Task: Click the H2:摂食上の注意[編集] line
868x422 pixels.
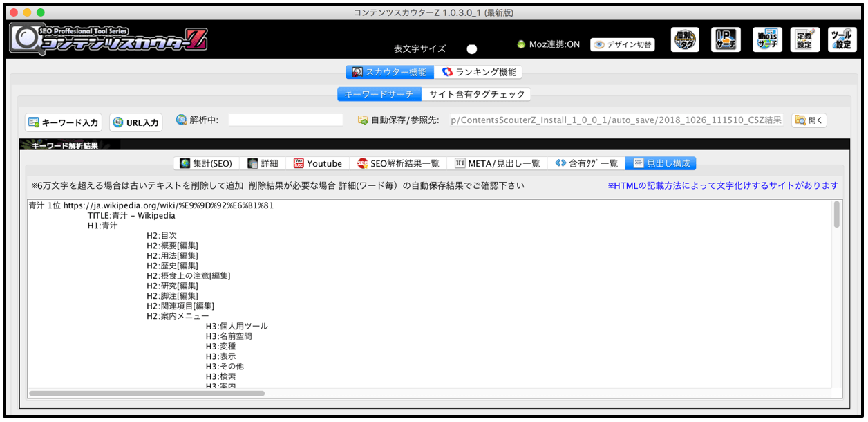Action: pyautogui.click(x=189, y=276)
